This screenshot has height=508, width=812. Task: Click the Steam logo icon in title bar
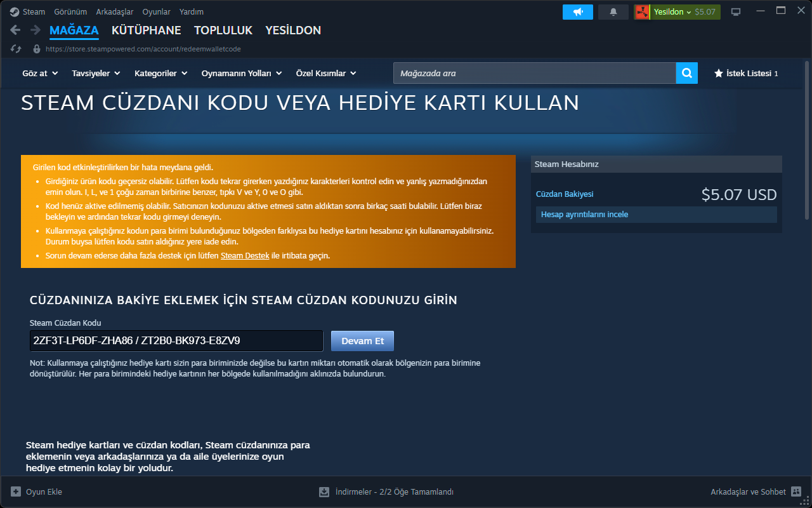[14, 12]
